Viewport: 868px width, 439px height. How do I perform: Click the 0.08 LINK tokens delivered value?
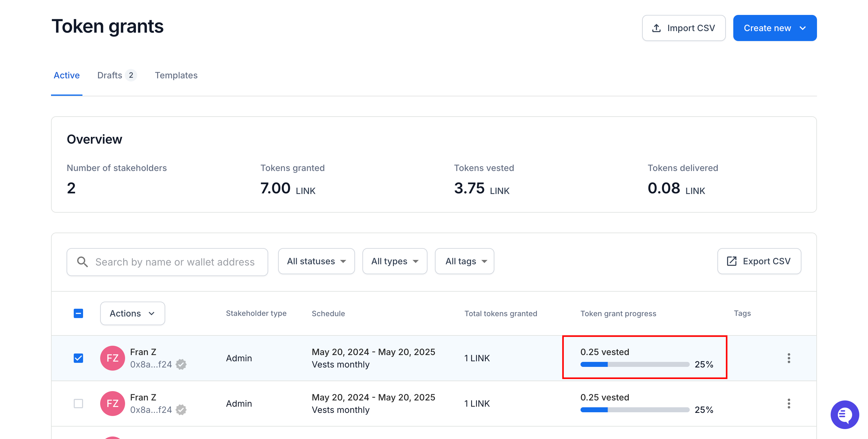676,188
